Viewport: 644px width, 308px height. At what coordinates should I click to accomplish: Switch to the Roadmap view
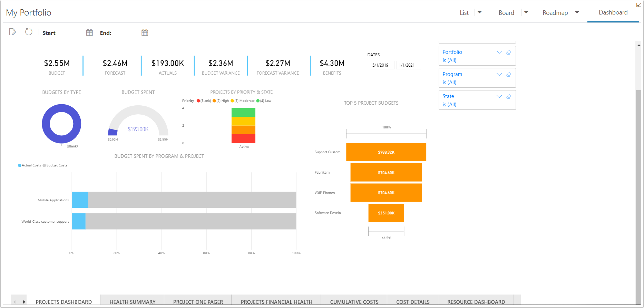555,13
